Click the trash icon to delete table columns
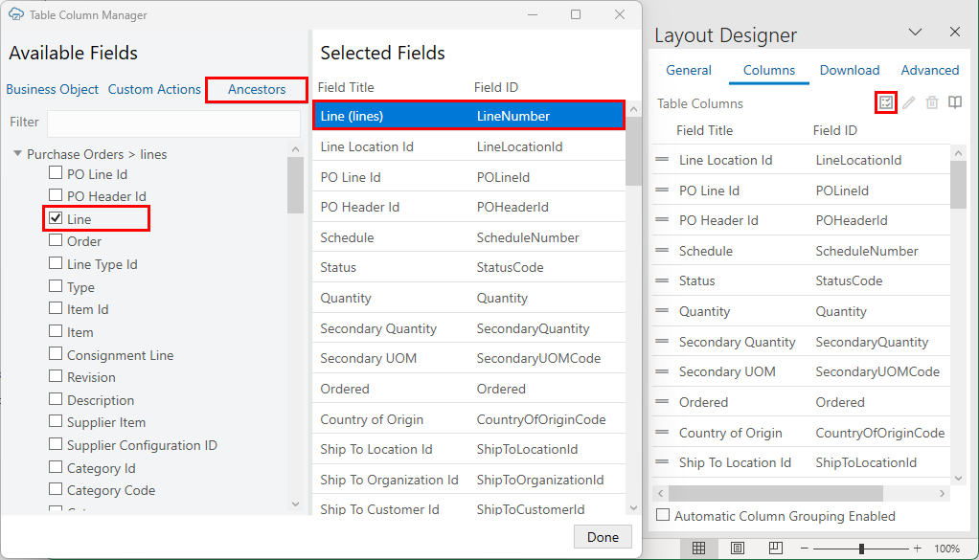 click(932, 102)
